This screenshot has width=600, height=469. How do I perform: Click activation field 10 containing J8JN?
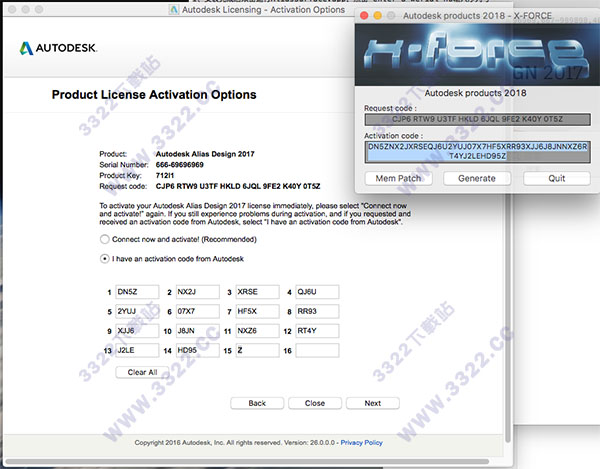pos(197,331)
